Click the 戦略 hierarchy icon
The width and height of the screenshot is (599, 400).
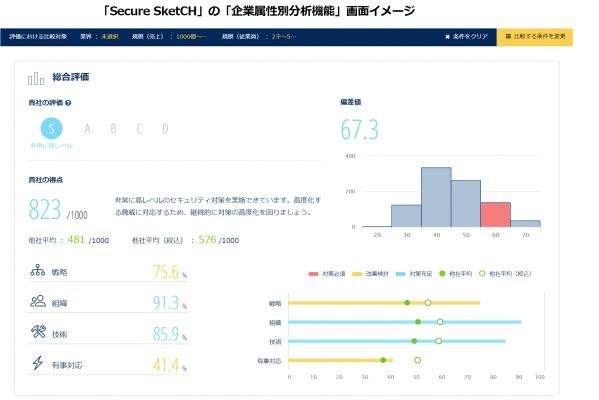[x=38, y=270]
